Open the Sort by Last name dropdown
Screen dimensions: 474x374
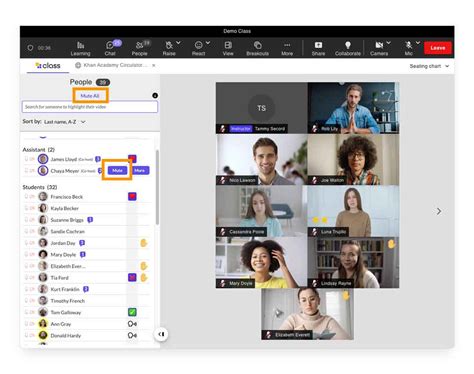pos(65,122)
